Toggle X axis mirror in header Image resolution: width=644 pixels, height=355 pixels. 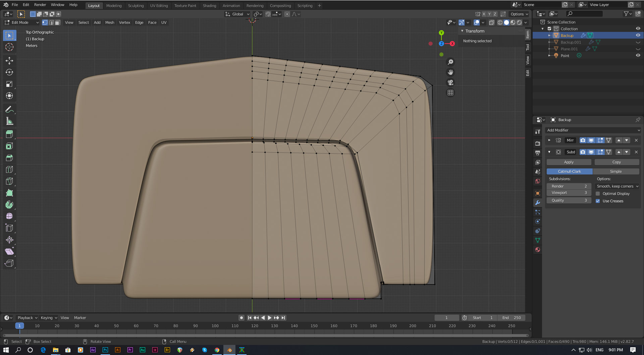(x=484, y=14)
